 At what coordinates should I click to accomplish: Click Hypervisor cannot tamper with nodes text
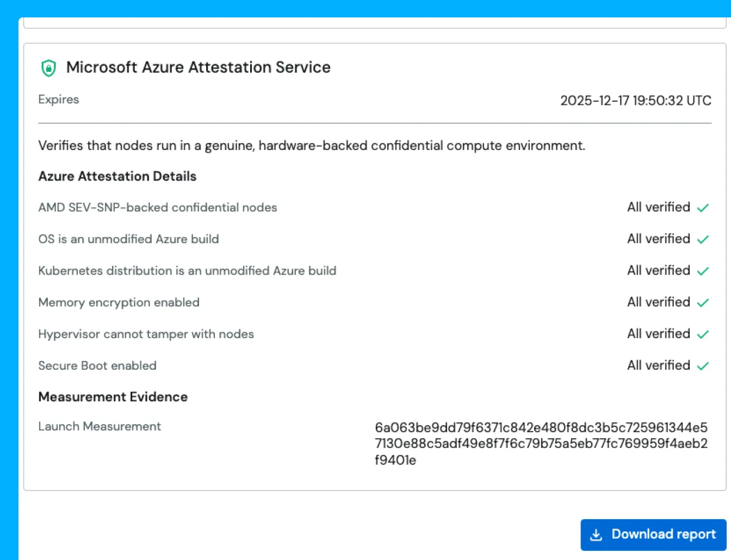click(x=146, y=334)
